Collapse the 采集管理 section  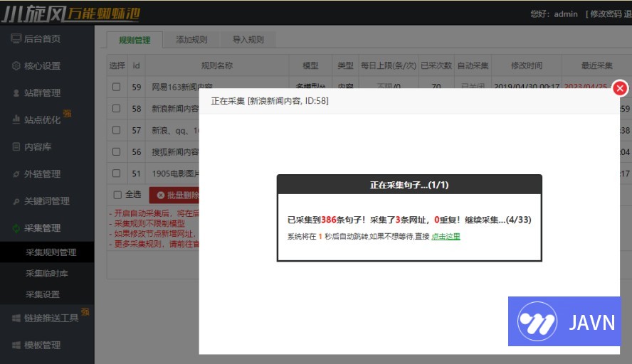click(x=42, y=228)
